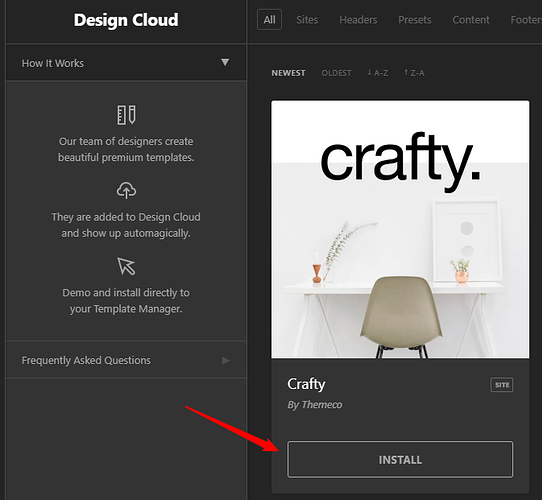Screen dimensions: 542x500
Task: Click the cursor arrow demo icon
Action: pos(126,266)
